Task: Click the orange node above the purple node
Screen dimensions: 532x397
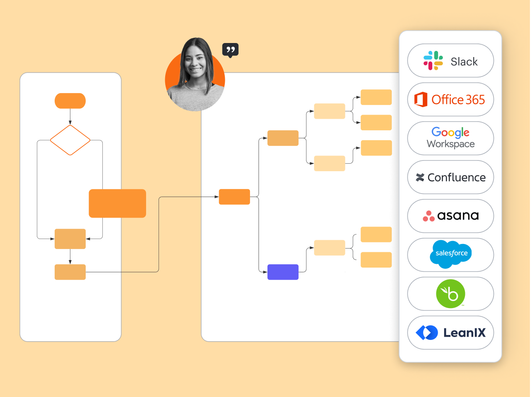Action: coord(283,138)
